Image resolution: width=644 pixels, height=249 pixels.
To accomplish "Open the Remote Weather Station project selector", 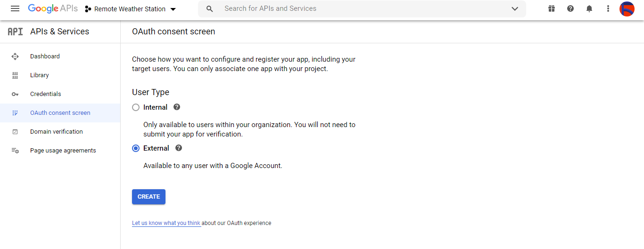I will 130,9.
